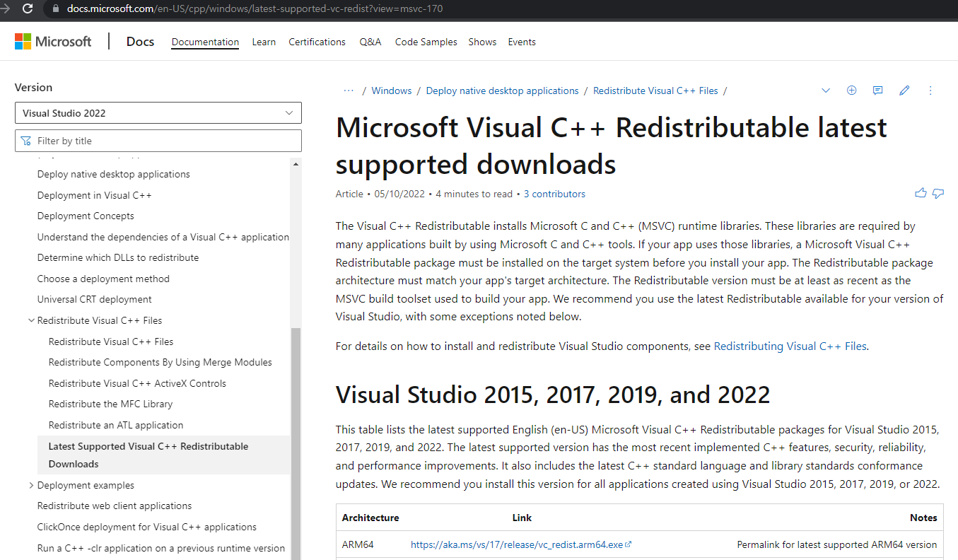
Task: Click the add to collection plus icon
Action: click(x=851, y=91)
